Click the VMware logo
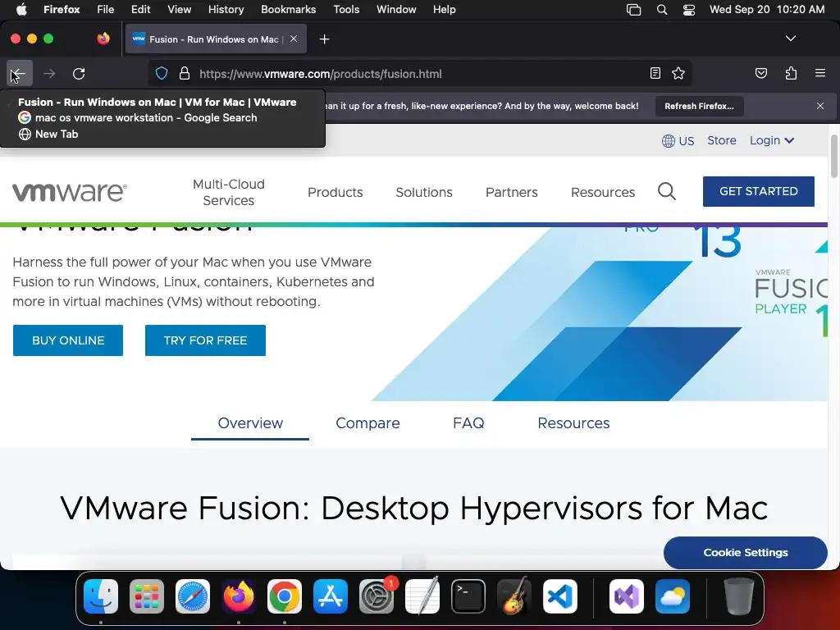This screenshot has width=840, height=630. tap(70, 192)
